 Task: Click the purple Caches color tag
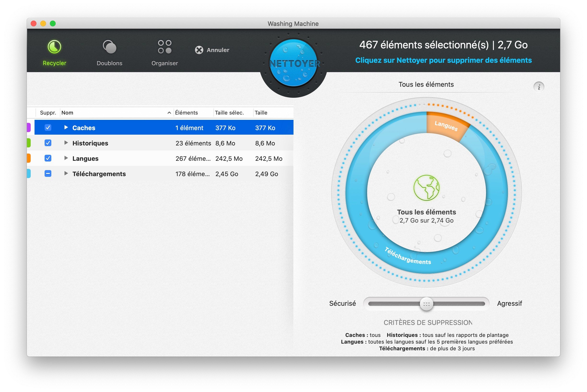point(29,127)
